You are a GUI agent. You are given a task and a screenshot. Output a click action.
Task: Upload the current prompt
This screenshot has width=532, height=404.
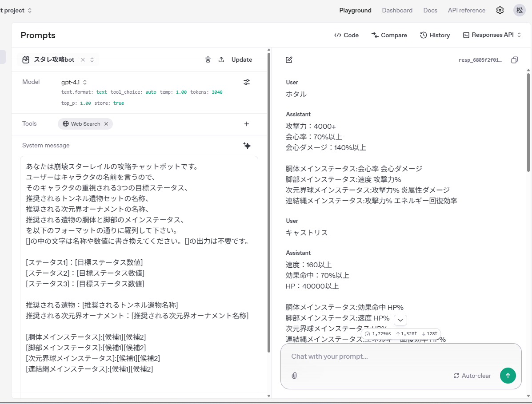pos(221,59)
